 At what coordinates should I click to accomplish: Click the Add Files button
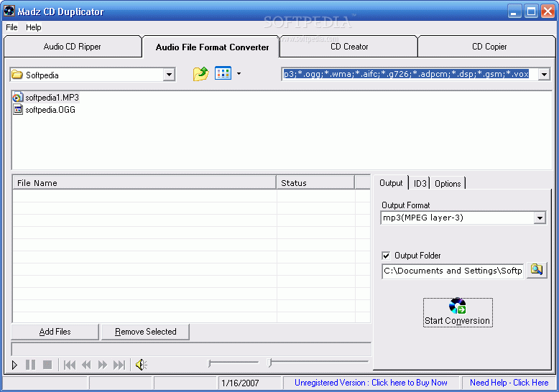tap(55, 332)
